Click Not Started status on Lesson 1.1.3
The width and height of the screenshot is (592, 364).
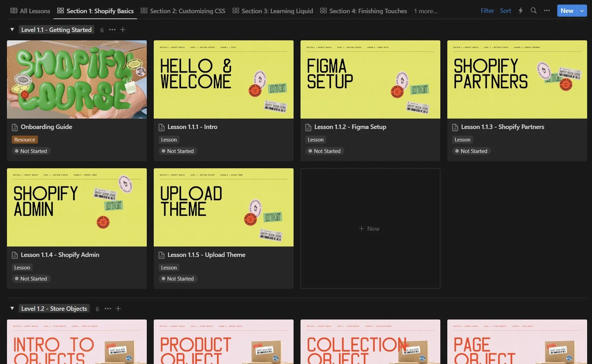click(471, 151)
